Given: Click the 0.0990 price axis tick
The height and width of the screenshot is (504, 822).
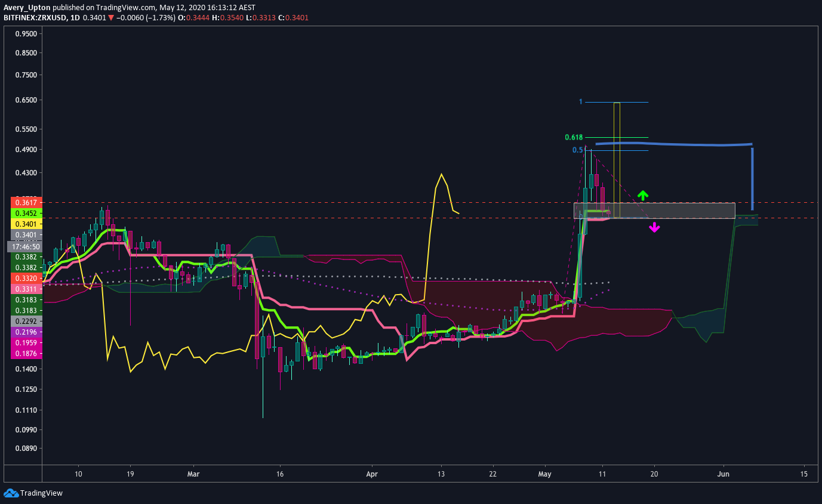Looking at the screenshot, I should [26, 430].
